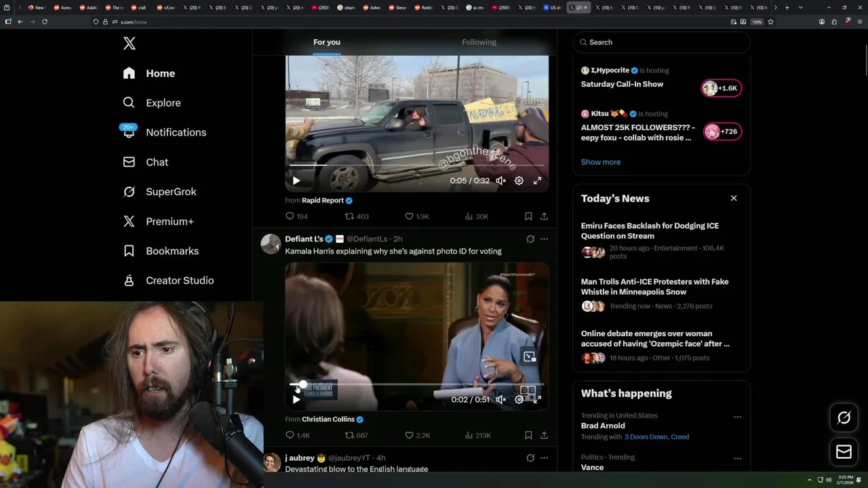Screen dimensions: 868x488
Task: Repost the post with 687 reposts
Action: pyautogui.click(x=357, y=435)
